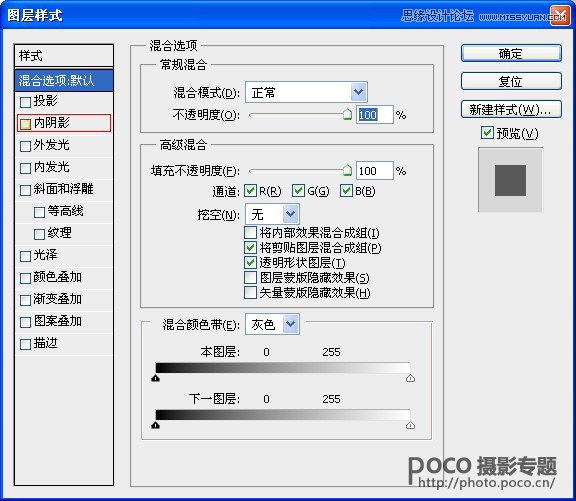Viewport: 576px width, 501px height.
Task: Tick the 渐变叠加 gradient overlay checkbox
Action: coord(25,300)
